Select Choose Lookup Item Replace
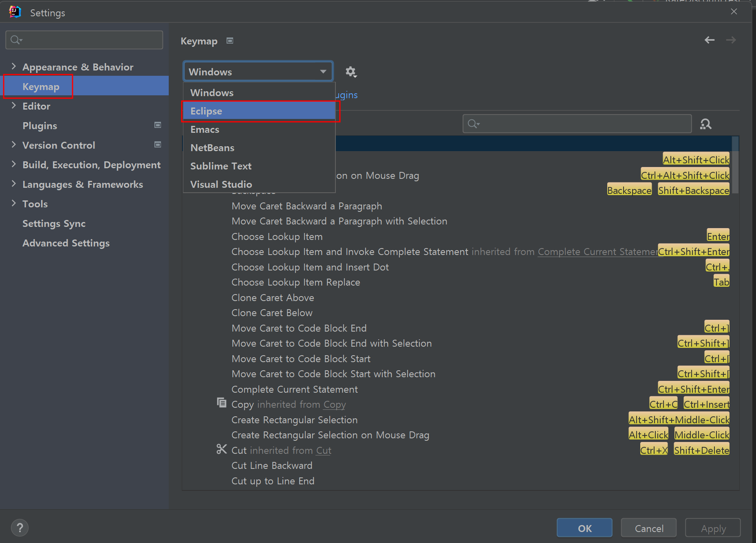Viewport: 756px width, 543px height. (296, 282)
